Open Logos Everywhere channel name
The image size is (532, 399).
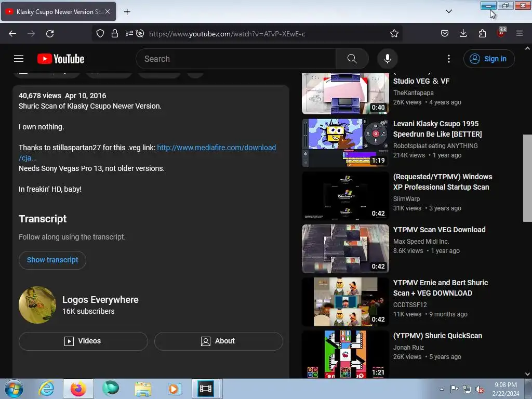(100, 300)
